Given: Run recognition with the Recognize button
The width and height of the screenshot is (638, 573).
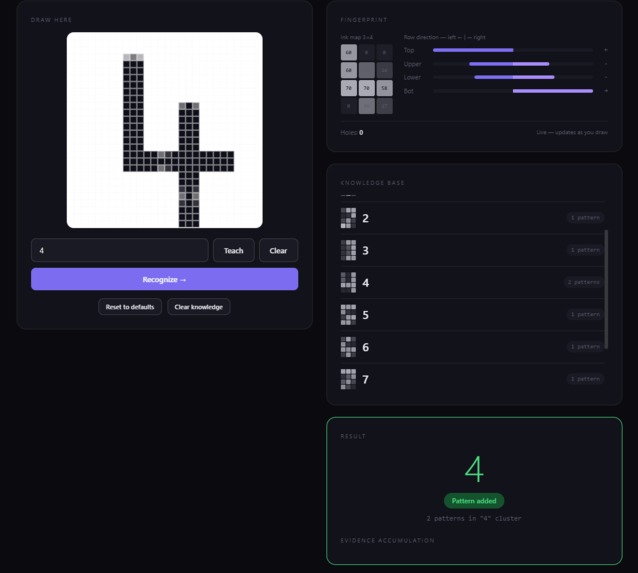Looking at the screenshot, I should tap(164, 279).
